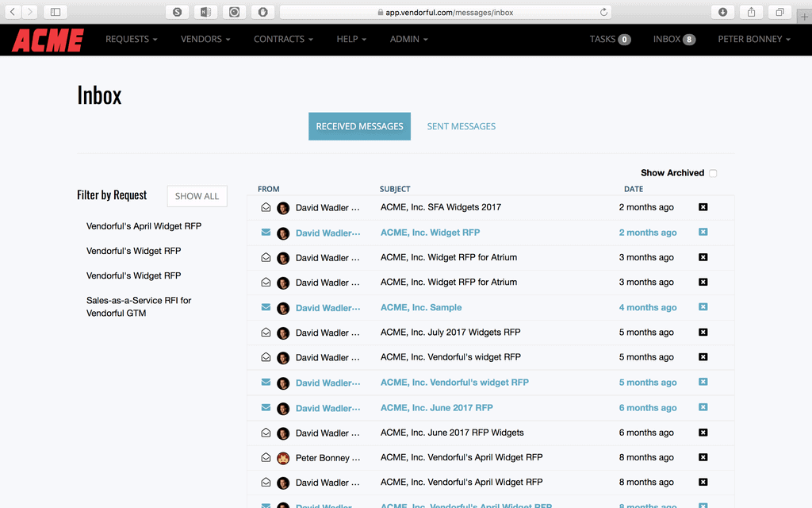812x508 pixels.
Task: Click the FROM column header
Action: (268, 189)
